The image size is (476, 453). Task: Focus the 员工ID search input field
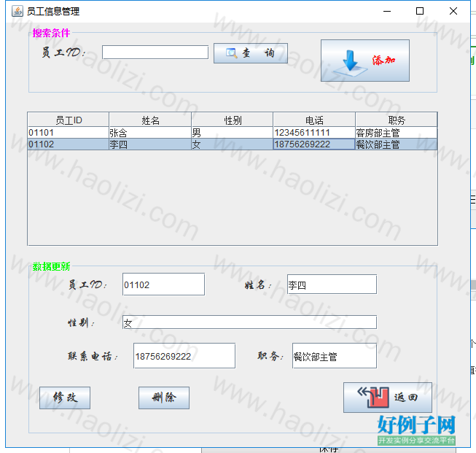[155, 53]
